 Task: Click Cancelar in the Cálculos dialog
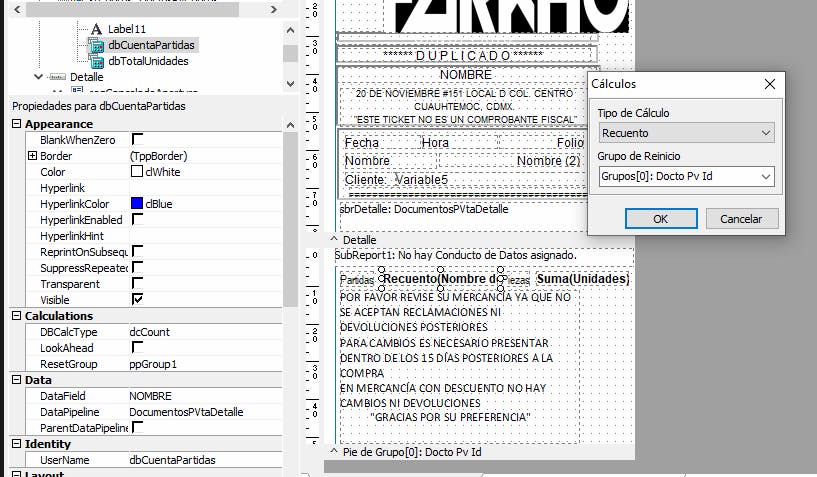741,219
